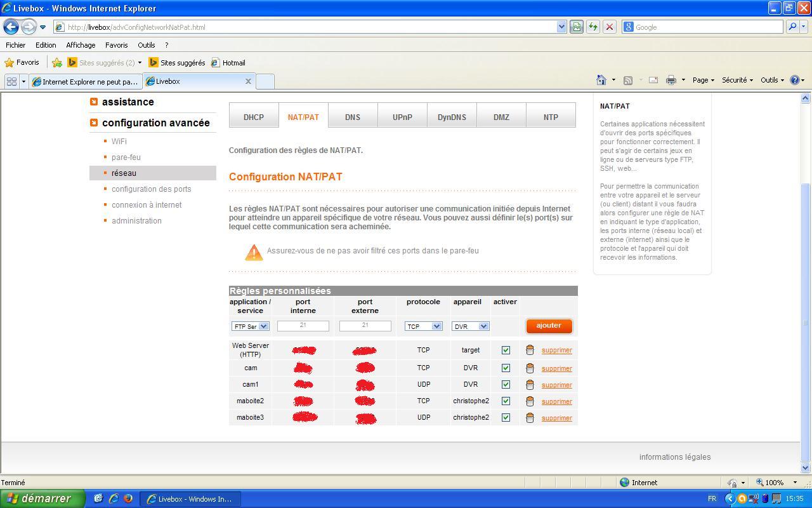Open configuration des ports sidebar link

coord(151,189)
